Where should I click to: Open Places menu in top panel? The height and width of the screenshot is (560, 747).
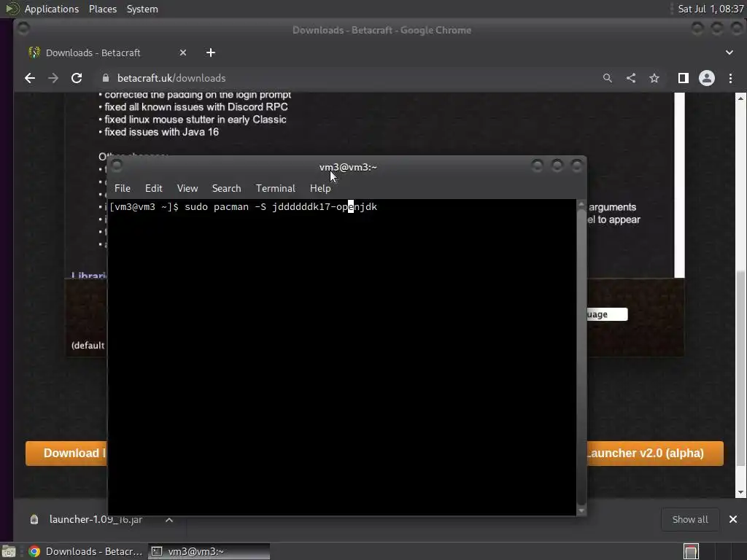(102, 9)
